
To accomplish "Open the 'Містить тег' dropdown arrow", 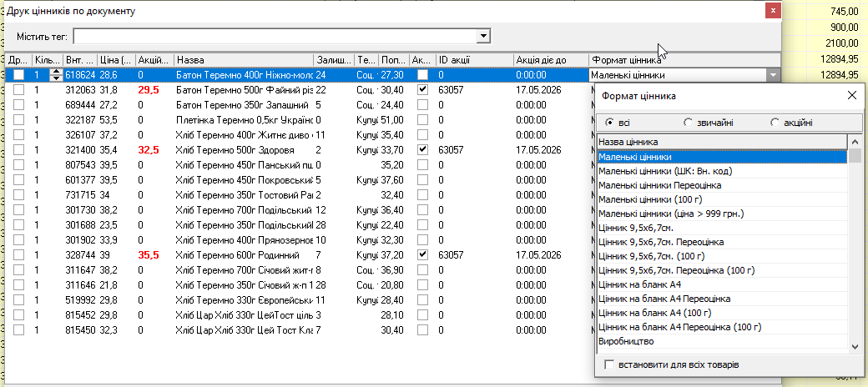I will (484, 36).
